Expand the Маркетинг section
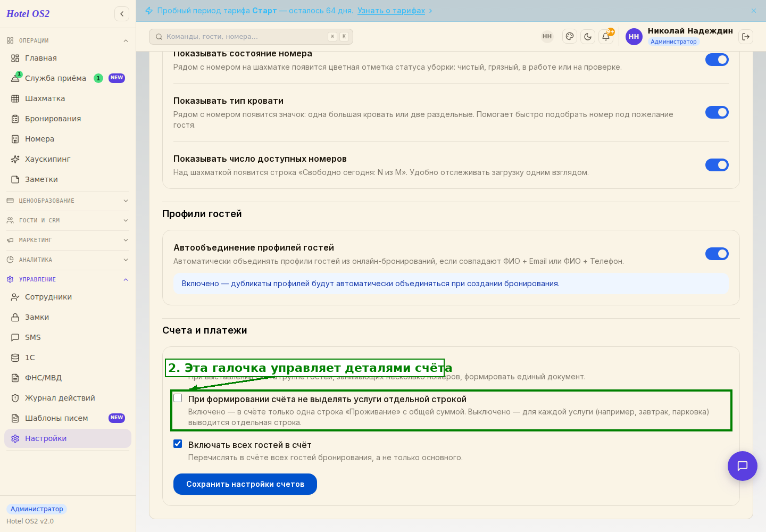766x532 pixels. point(68,240)
